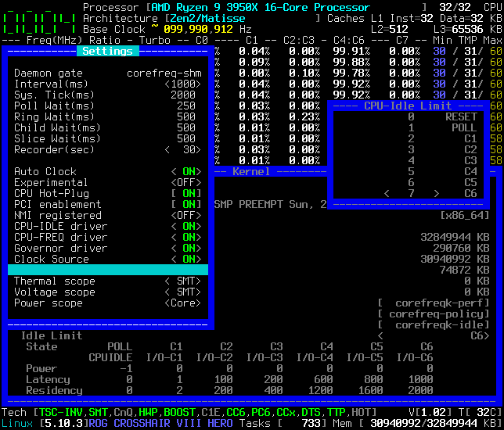Toggle Clock Source setting
504x430 pixels.
pyautogui.click(x=186, y=259)
